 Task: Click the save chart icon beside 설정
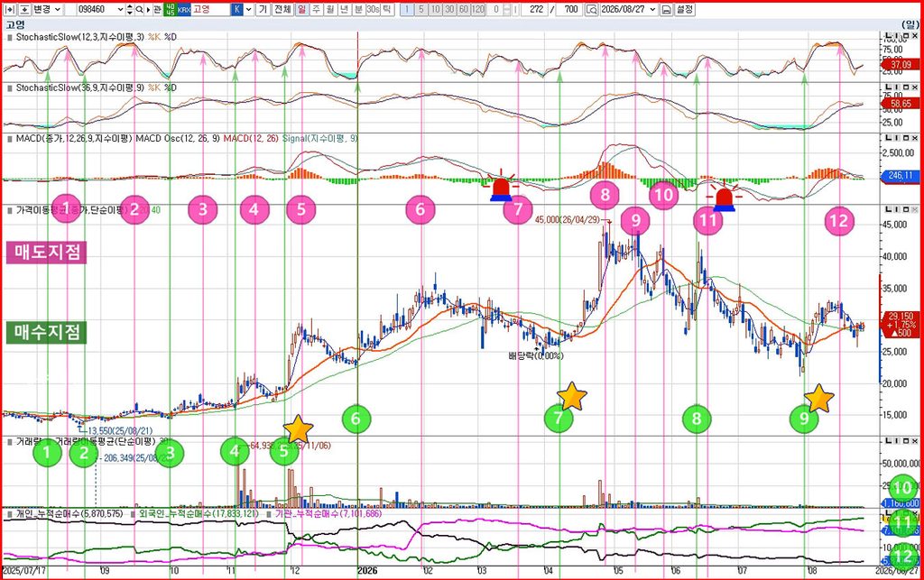coord(666,9)
